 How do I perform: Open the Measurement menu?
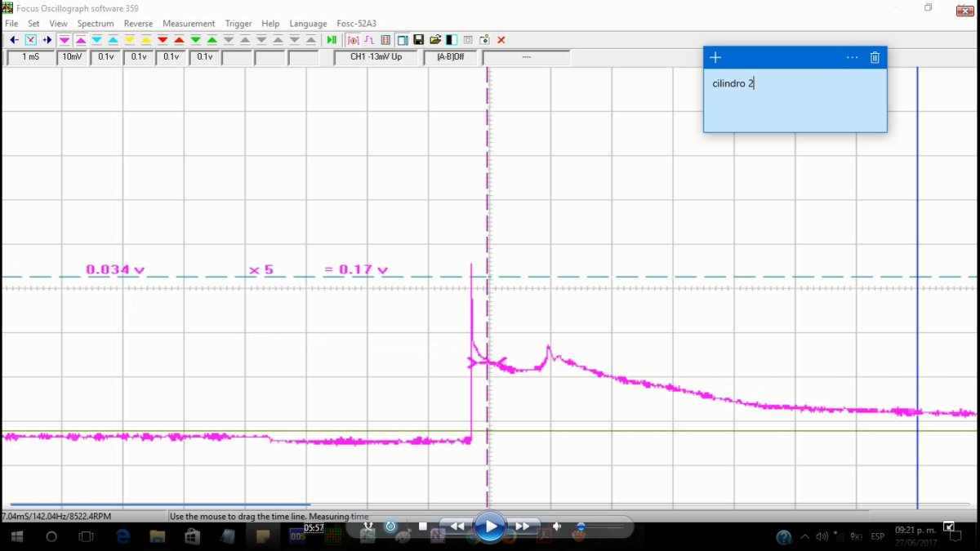click(189, 24)
